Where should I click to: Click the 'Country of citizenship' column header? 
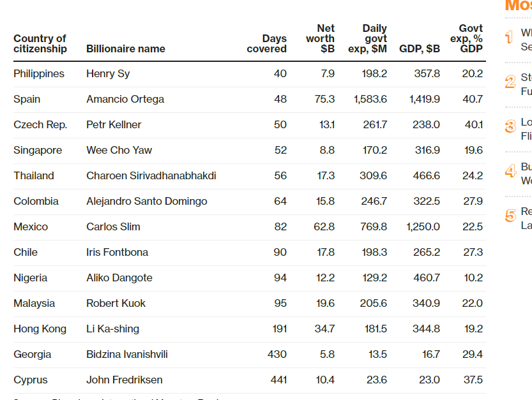40,43
